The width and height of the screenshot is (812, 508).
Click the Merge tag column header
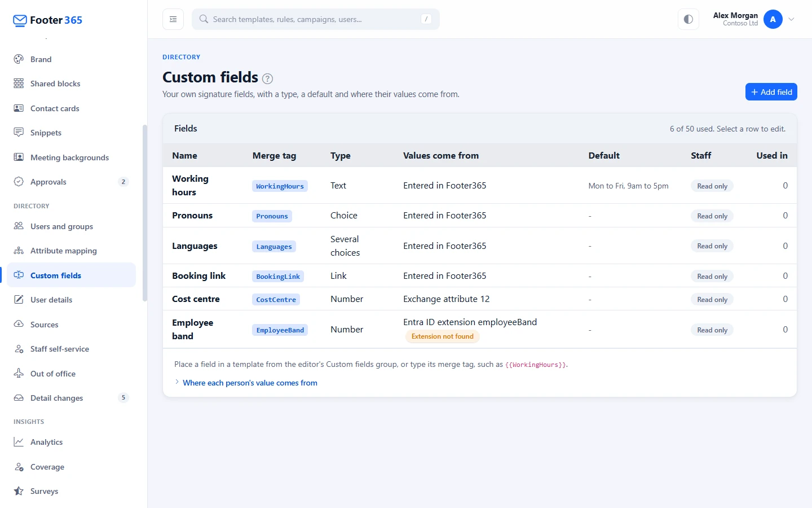point(274,156)
